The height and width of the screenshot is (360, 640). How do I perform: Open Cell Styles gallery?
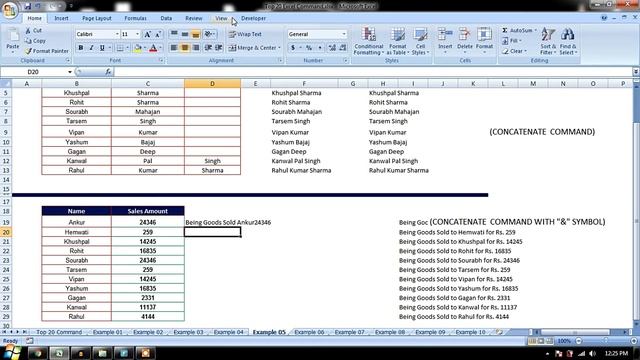pyautogui.click(x=420, y=41)
